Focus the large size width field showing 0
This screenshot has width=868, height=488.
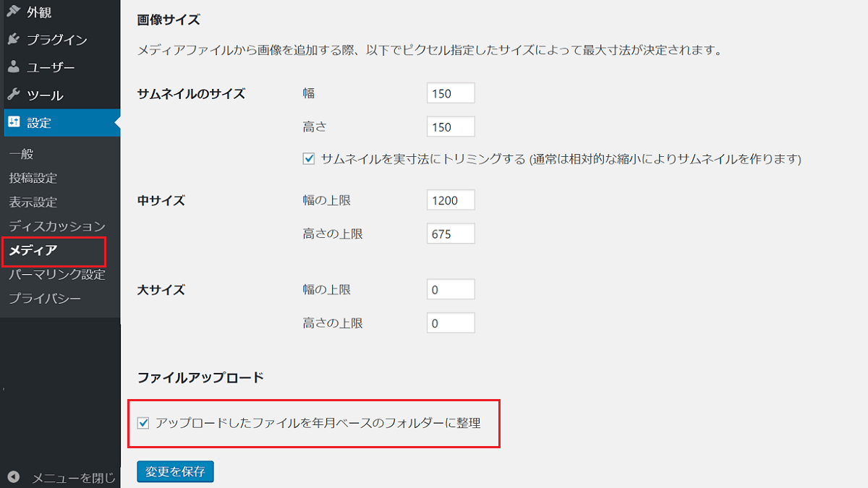click(x=451, y=288)
